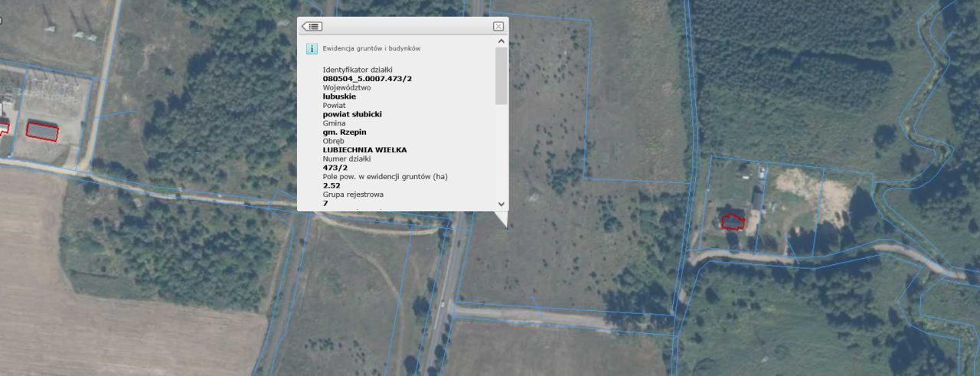Click the label Grupa rejestrowa
This screenshot has width=980, height=376.
pyautogui.click(x=353, y=195)
